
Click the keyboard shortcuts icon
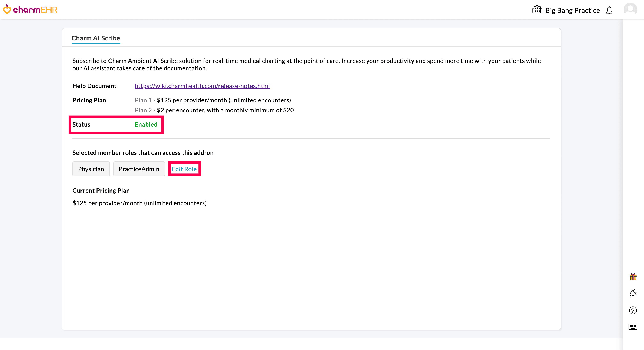pyautogui.click(x=633, y=327)
